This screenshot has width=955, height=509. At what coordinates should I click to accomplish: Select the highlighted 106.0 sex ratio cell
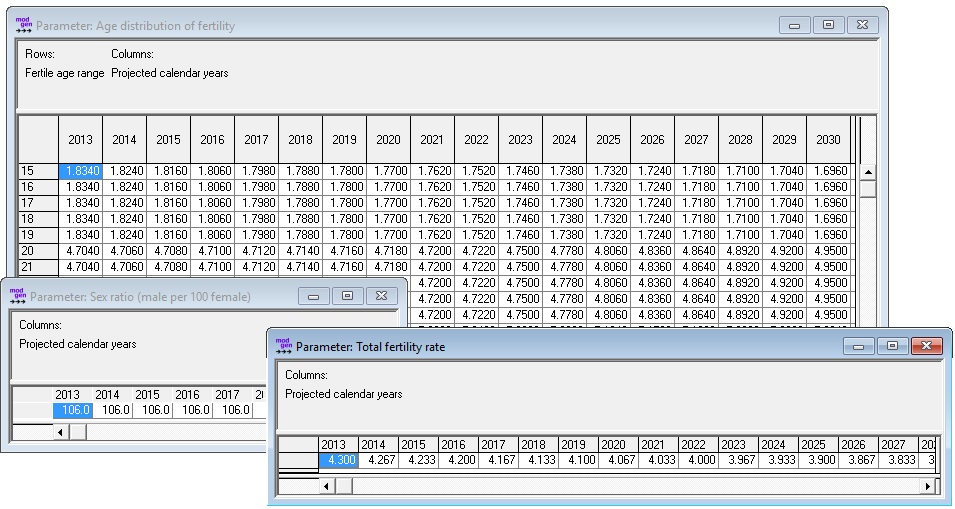73,410
